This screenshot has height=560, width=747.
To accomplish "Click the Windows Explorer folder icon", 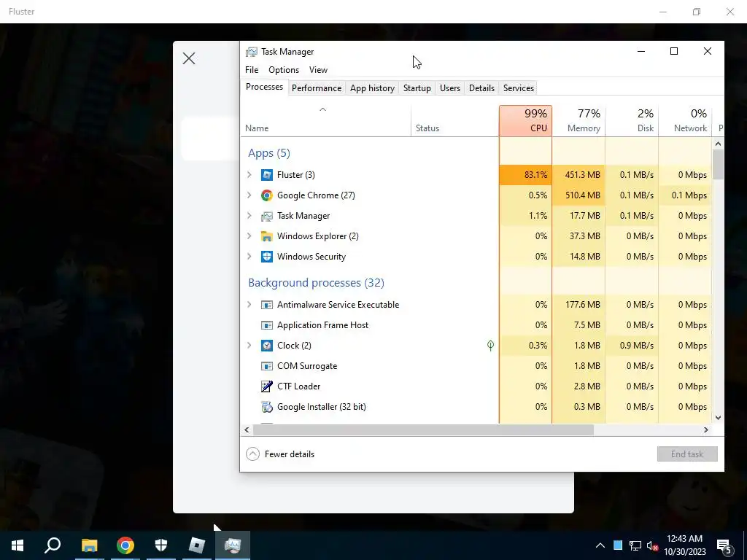I will [267, 236].
